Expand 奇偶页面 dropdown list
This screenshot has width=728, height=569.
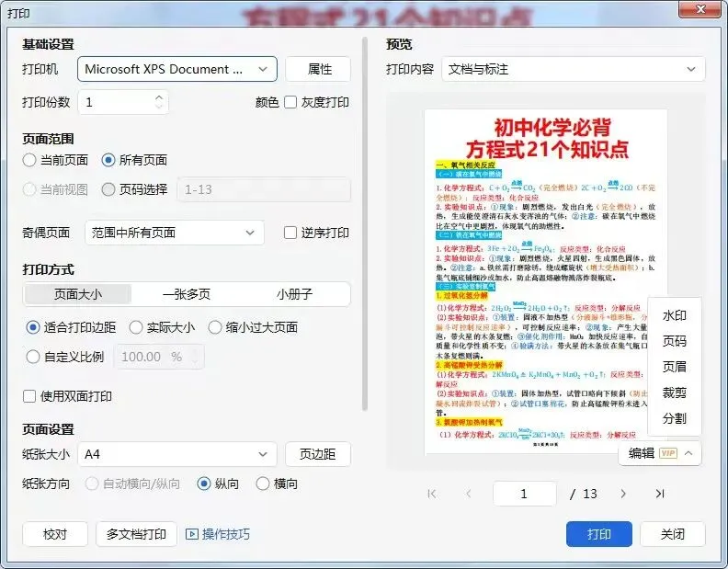click(175, 233)
